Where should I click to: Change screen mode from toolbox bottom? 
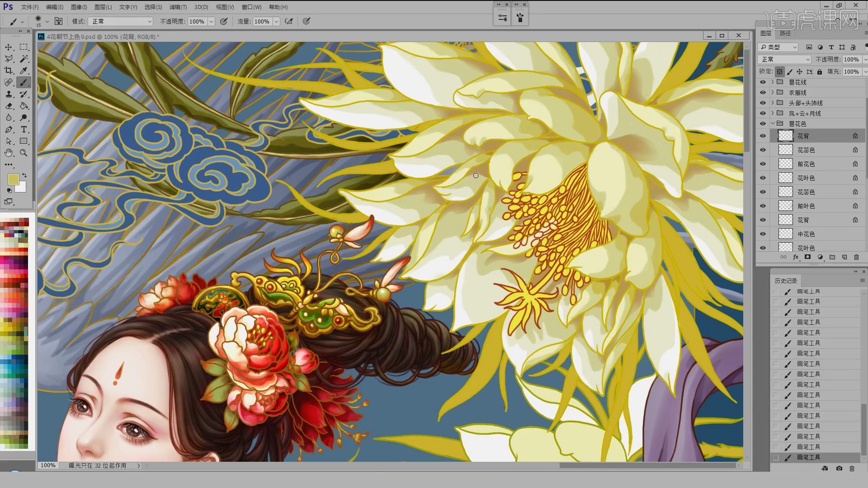(9, 202)
